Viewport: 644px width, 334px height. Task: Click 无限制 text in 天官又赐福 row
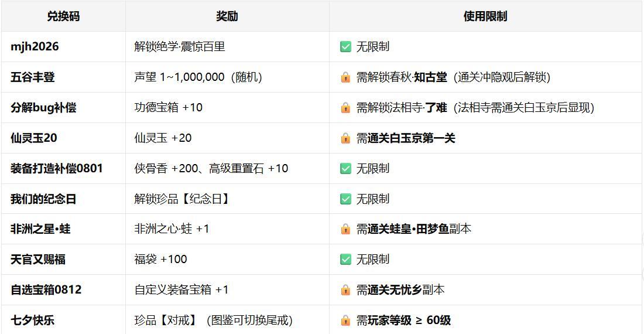[372, 259]
